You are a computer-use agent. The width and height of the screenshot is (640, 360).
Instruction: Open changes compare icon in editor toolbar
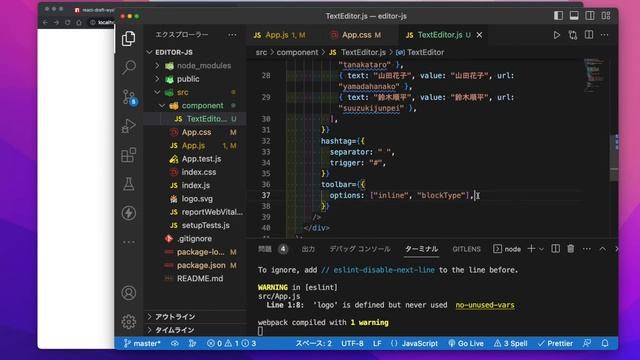573,35
